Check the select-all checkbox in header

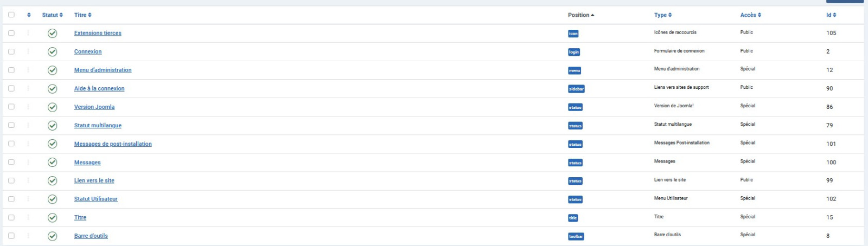tap(11, 15)
